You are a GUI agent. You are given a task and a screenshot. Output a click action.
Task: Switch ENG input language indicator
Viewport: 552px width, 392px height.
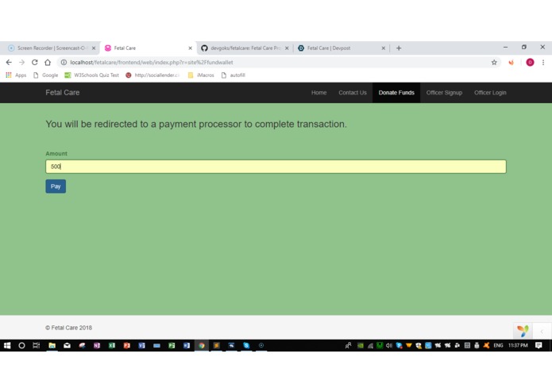[x=498, y=346]
